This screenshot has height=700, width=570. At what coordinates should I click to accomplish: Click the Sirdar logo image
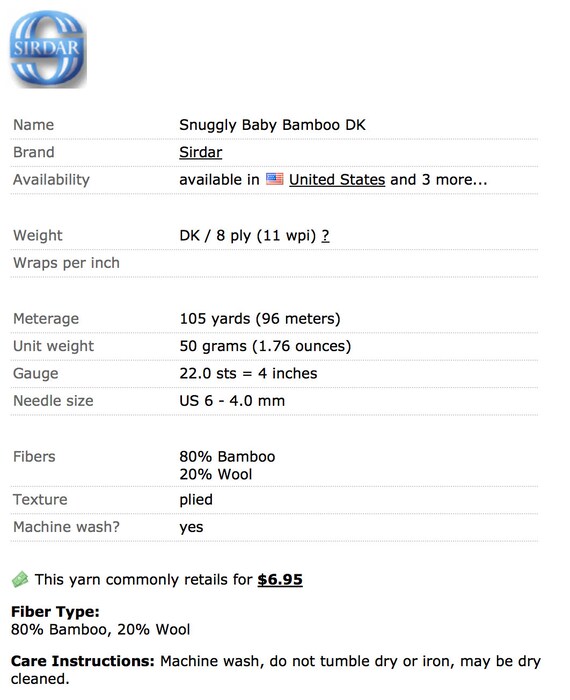[x=48, y=49]
